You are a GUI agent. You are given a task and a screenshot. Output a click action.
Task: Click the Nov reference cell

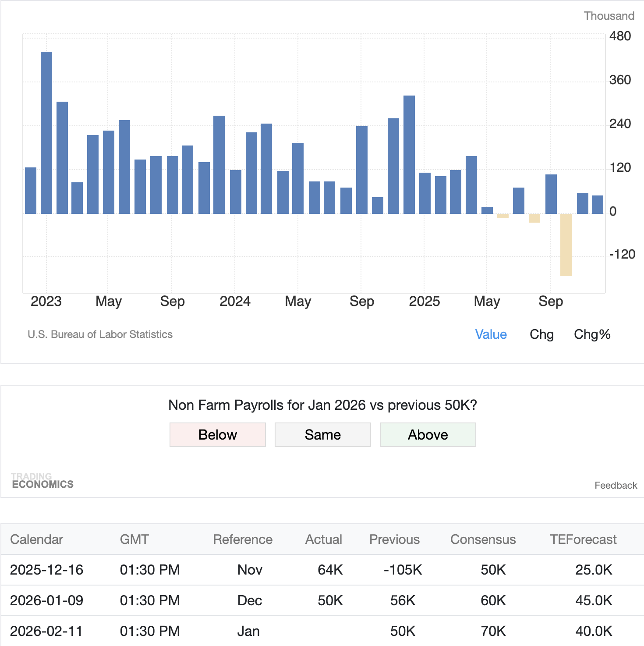[250, 570]
